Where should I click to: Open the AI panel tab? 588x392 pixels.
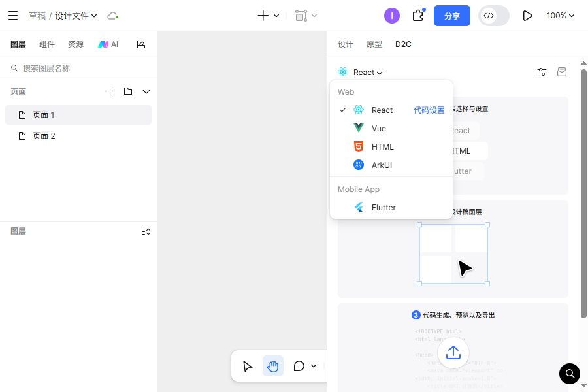[x=108, y=44]
